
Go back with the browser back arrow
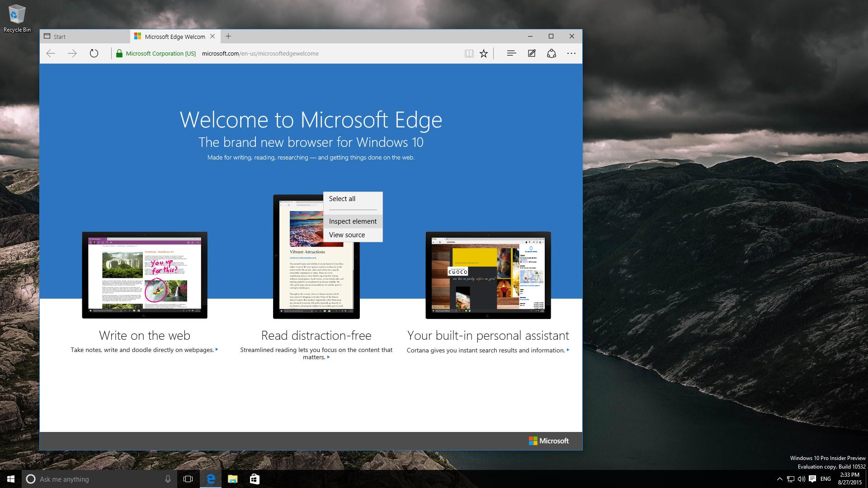pos(51,53)
